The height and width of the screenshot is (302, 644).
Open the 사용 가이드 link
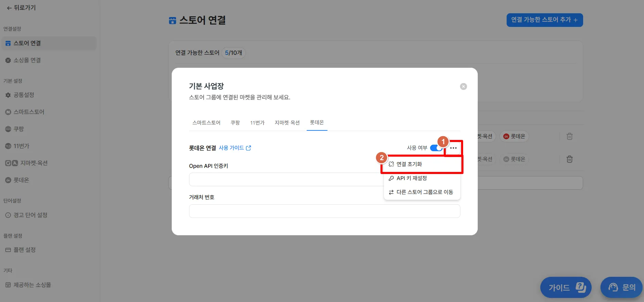click(235, 148)
